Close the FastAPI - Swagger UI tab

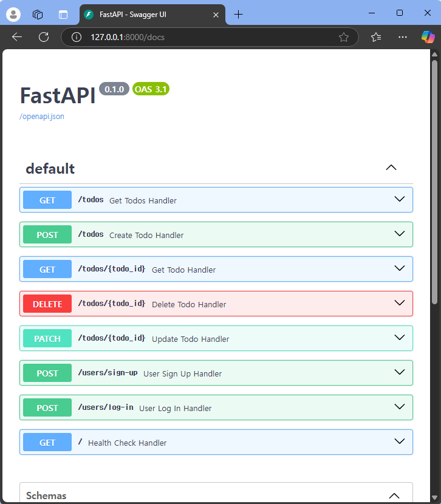tap(216, 15)
